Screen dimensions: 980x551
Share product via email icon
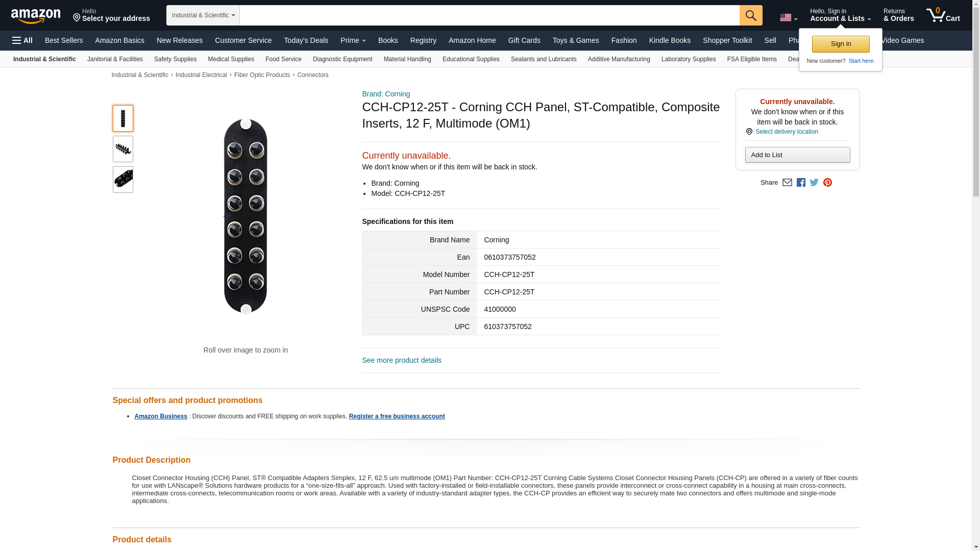click(787, 183)
